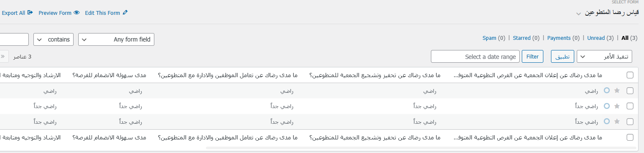644x153 pixels.
Task: Click the Filter button
Action: coord(532,56)
